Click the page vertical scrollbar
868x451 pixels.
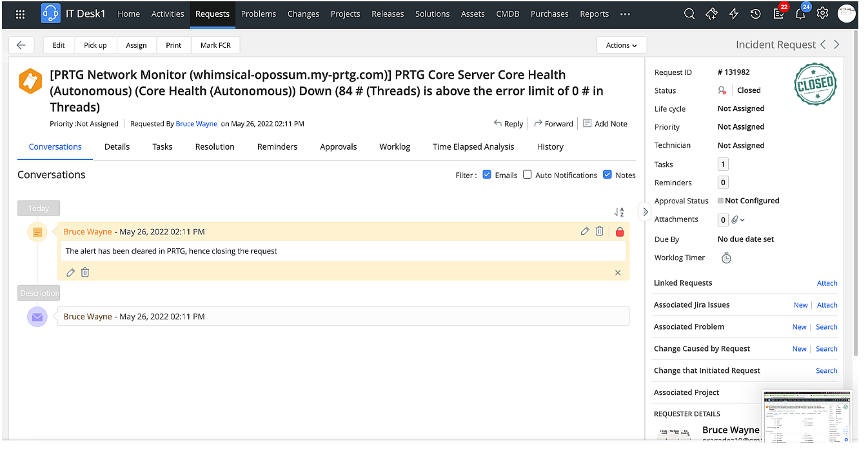(x=856, y=194)
